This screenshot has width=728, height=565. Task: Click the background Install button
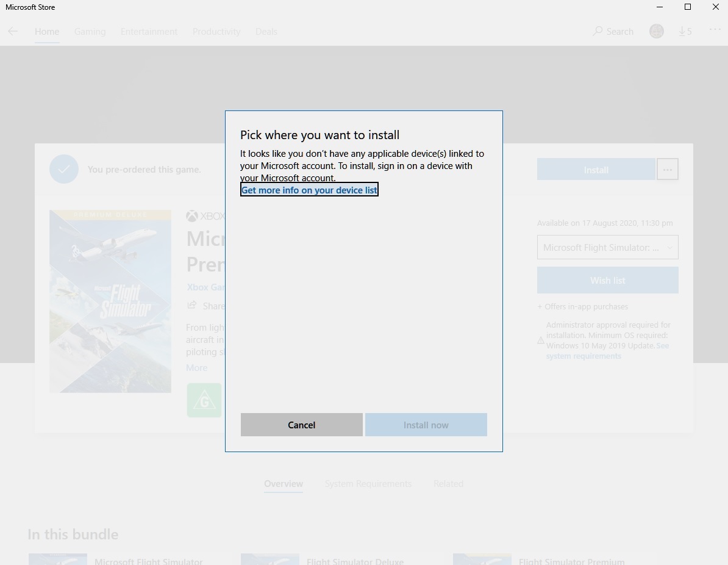[x=596, y=169]
